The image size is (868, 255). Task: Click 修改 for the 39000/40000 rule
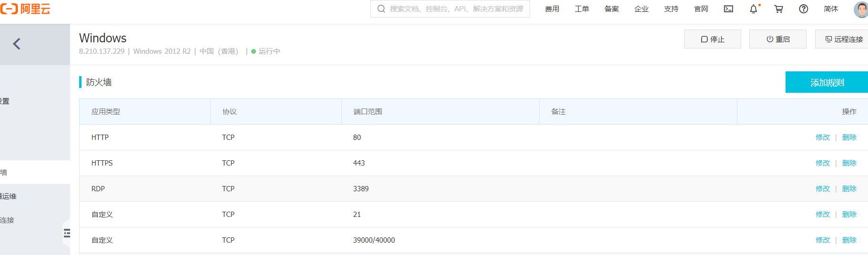click(x=823, y=240)
